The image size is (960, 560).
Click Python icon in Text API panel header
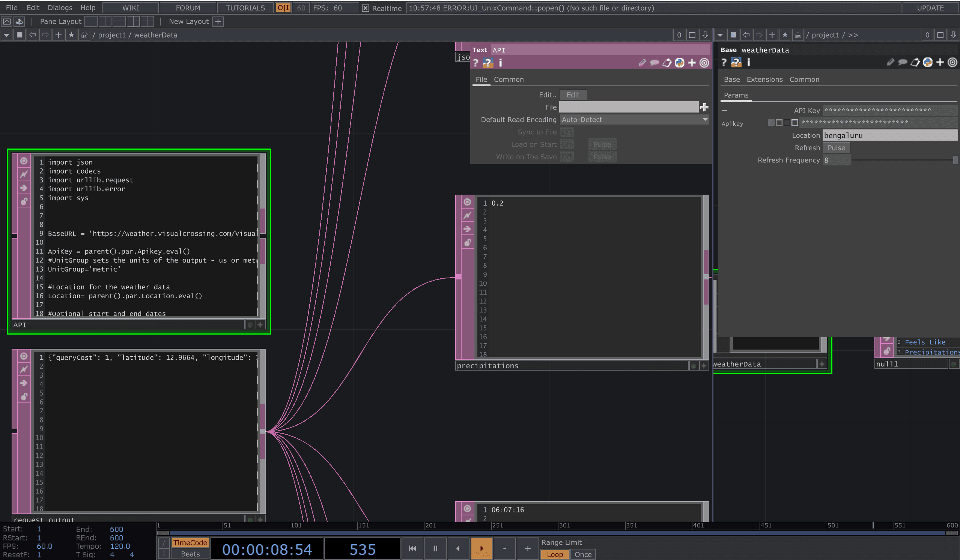click(679, 63)
